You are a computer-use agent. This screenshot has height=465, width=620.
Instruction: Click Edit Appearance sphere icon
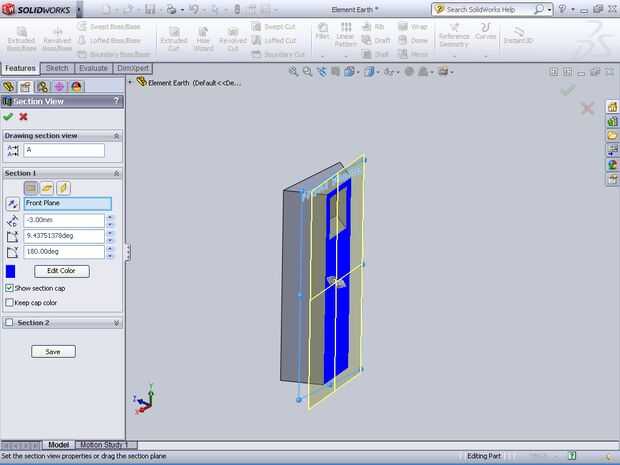click(409, 72)
